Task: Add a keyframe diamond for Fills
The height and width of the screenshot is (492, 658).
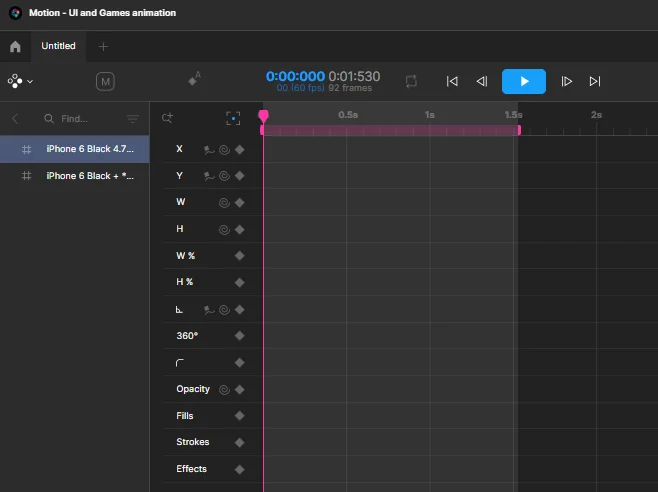Action: coord(240,416)
